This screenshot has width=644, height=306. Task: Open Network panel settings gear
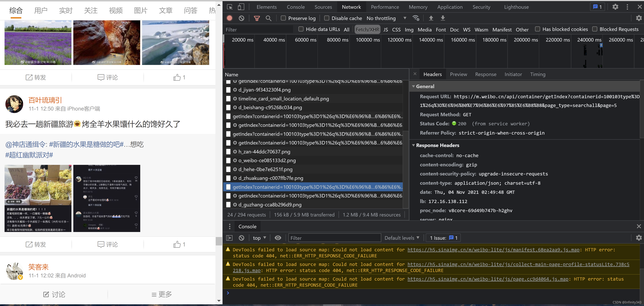coord(639,18)
